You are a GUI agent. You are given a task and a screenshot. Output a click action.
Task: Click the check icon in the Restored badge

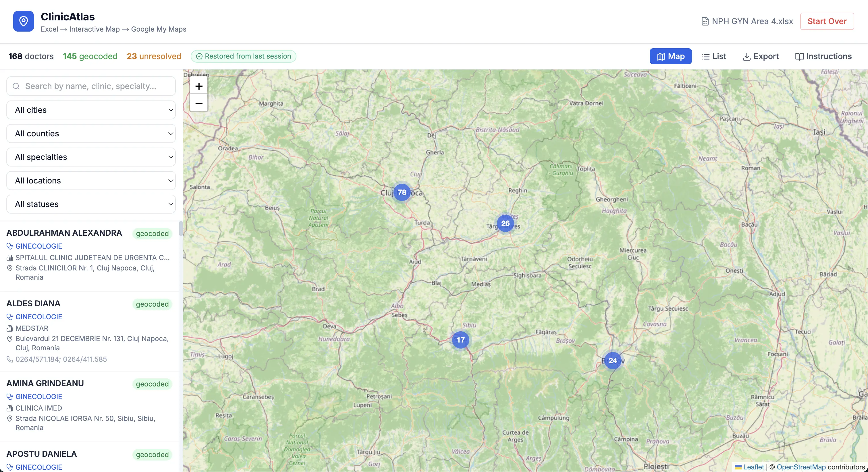pyautogui.click(x=199, y=56)
